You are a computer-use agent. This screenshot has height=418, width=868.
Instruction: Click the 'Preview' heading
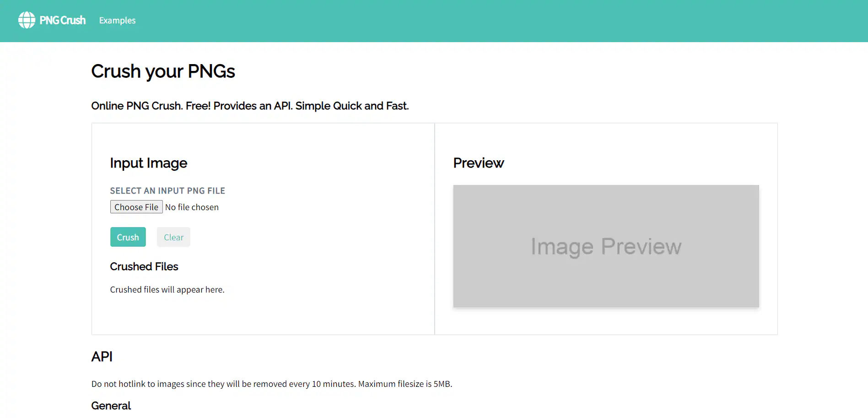479,163
